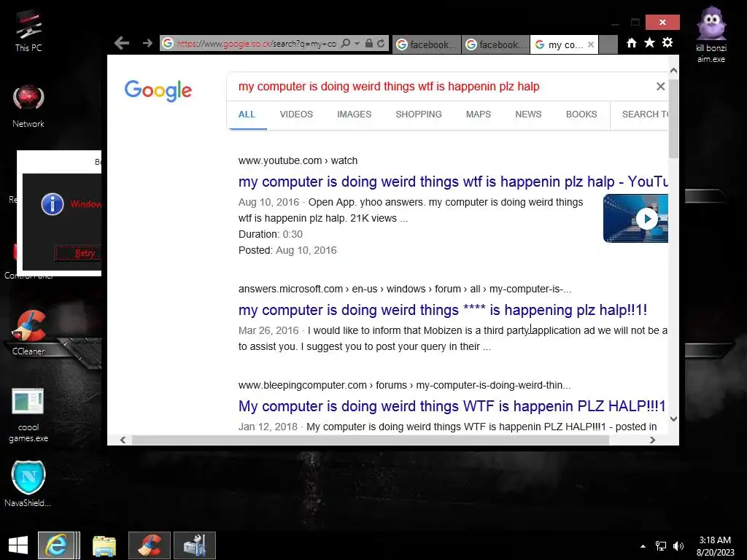Click the horizontal scrollbar thumb
The height and width of the screenshot is (560, 747).
click(x=371, y=440)
